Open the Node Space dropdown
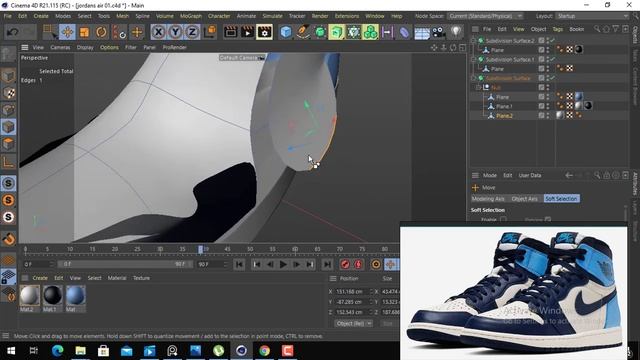 click(485, 16)
